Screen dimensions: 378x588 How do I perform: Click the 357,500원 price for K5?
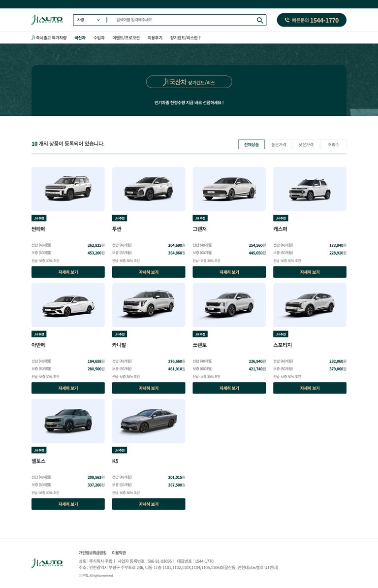pyautogui.click(x=177, y=485)
